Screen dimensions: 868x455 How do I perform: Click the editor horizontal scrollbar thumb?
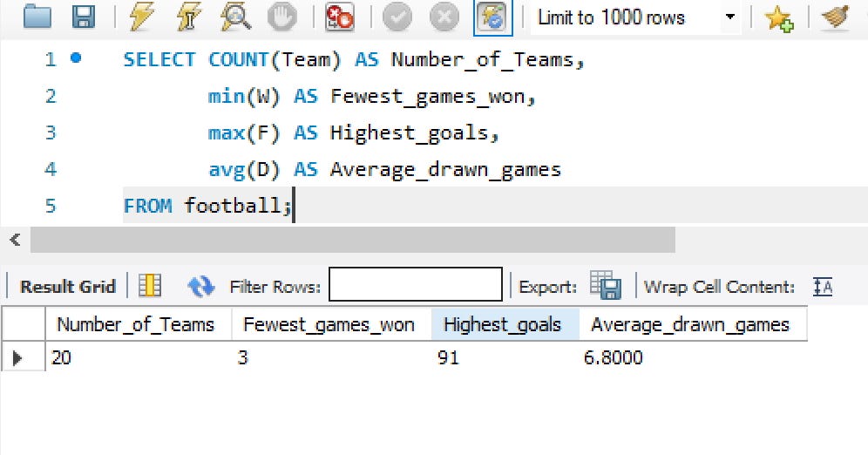353,240
